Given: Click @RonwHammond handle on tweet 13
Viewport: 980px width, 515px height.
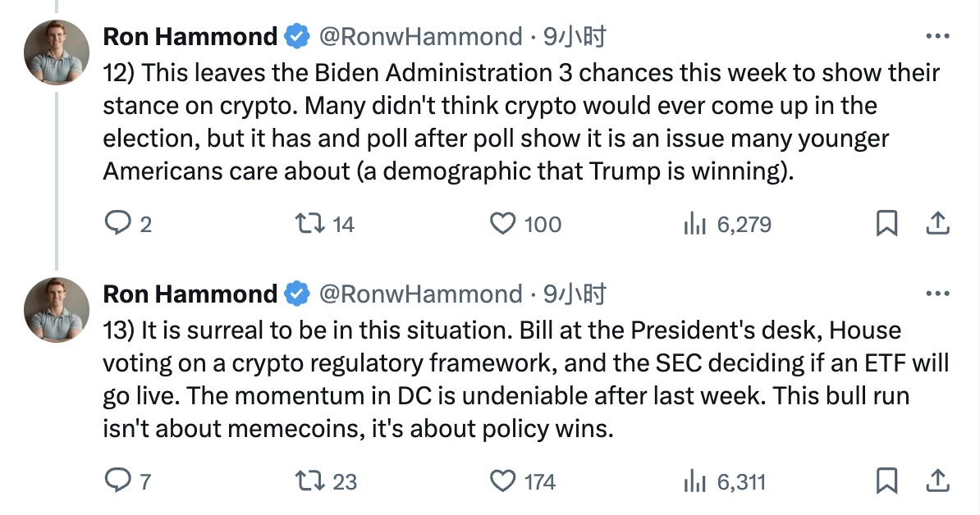Looking at the screenshot, I should [x=419, y=294].
